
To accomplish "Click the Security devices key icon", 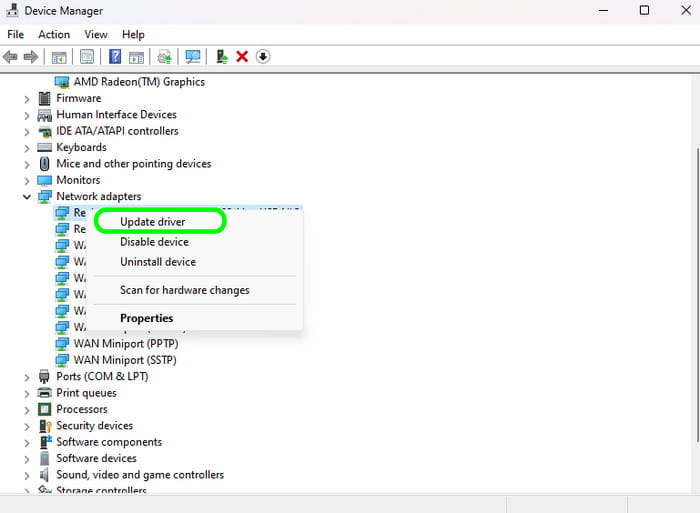I will point(45,426).
